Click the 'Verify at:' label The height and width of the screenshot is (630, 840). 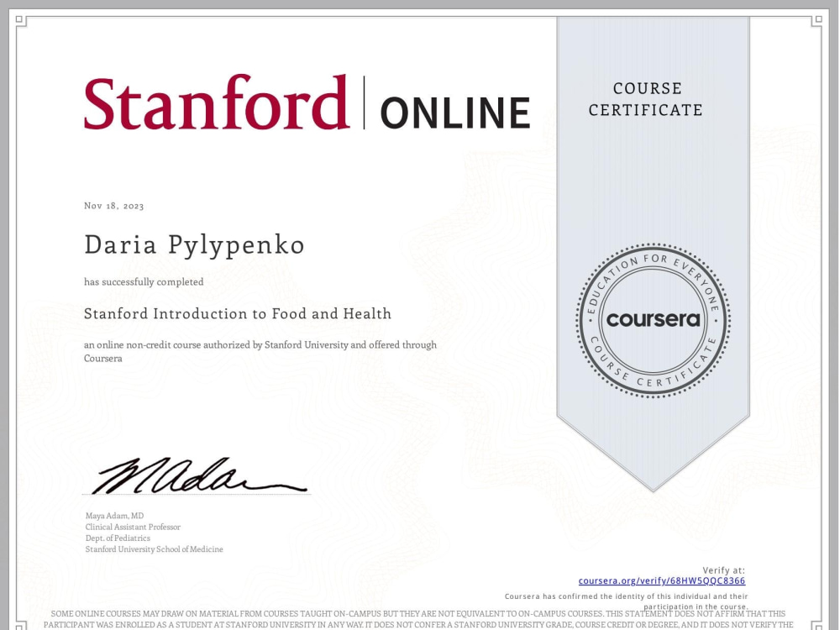pyautogui.click(x=724, y=570)
